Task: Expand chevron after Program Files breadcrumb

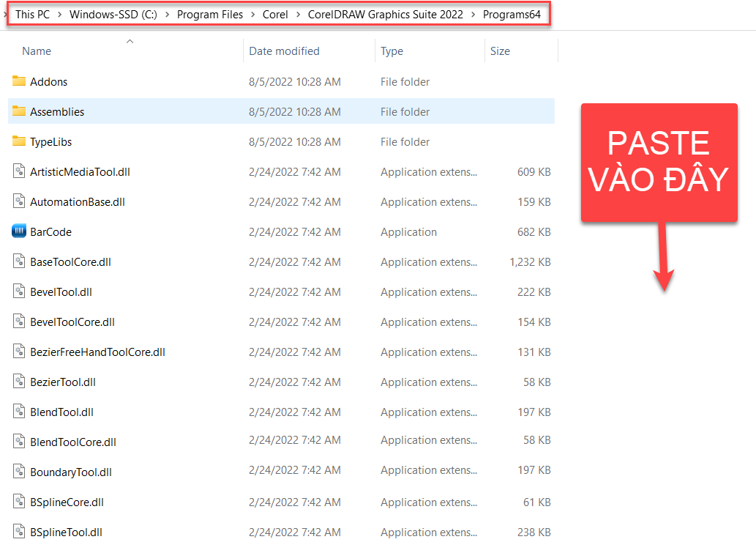Action: point(253,15)
